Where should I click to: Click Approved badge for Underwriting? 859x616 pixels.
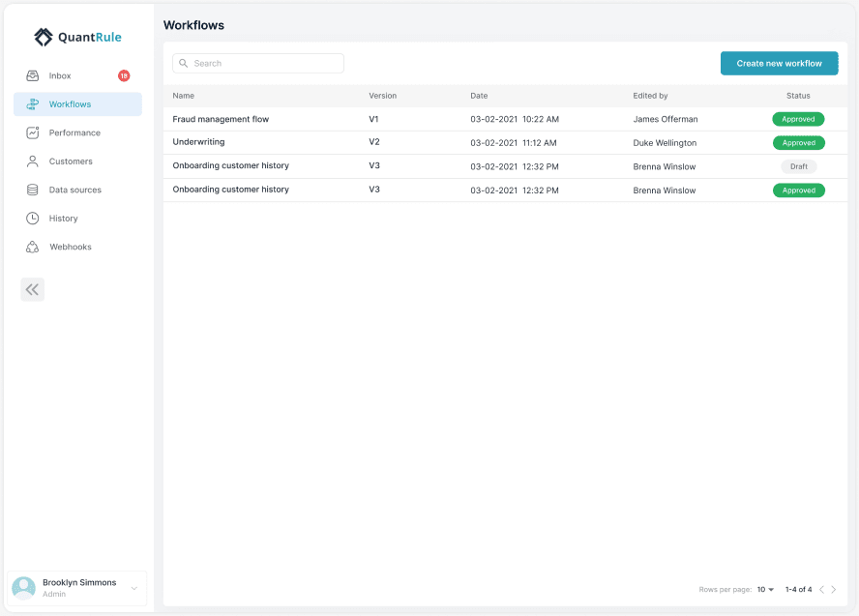click(x=799, y=143)
